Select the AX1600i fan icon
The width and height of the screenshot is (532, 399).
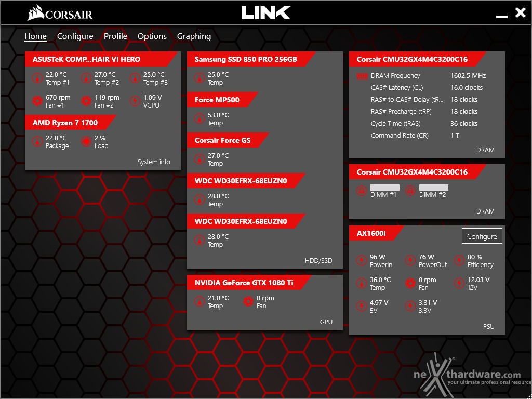[410, 283]
